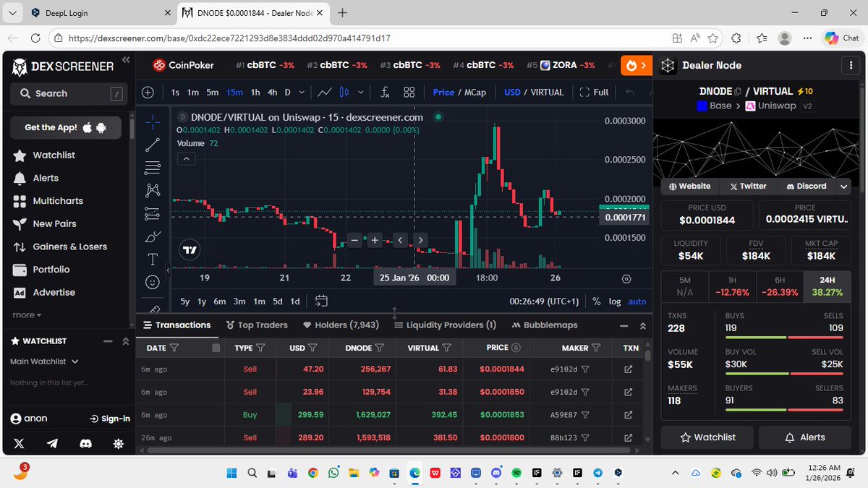Screen dimensions: 868x488
Task: Filter transactions by TYPE column
Action: click(x=261, y=348)
